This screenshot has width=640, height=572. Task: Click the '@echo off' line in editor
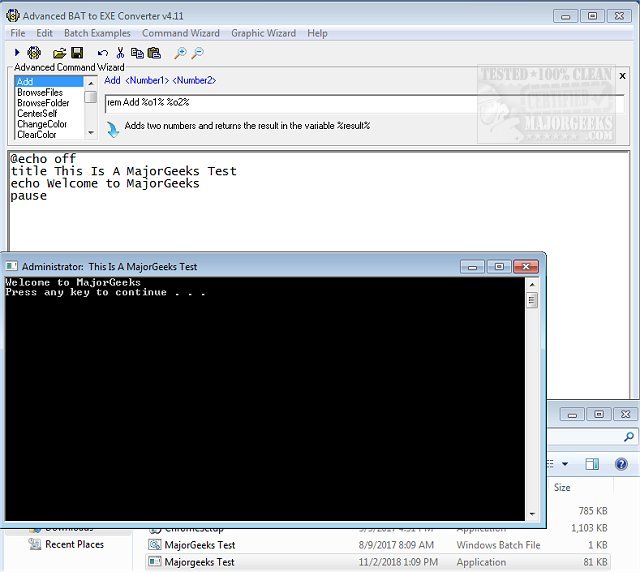tap(43, 158)
